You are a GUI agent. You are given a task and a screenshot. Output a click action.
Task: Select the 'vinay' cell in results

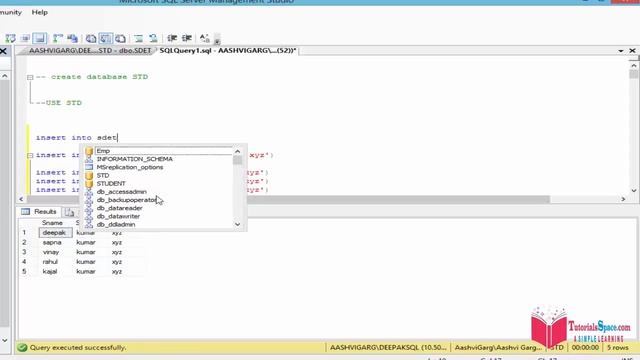click(56, 252)
